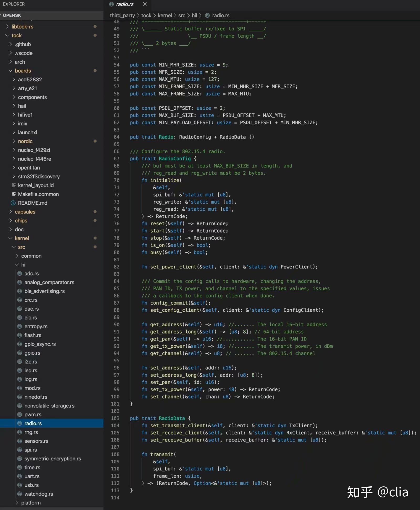Viewport: 420px width, 510px height.
Task: Click the Rust icon next to watchdog.rs
Action: tap(20, 494)
